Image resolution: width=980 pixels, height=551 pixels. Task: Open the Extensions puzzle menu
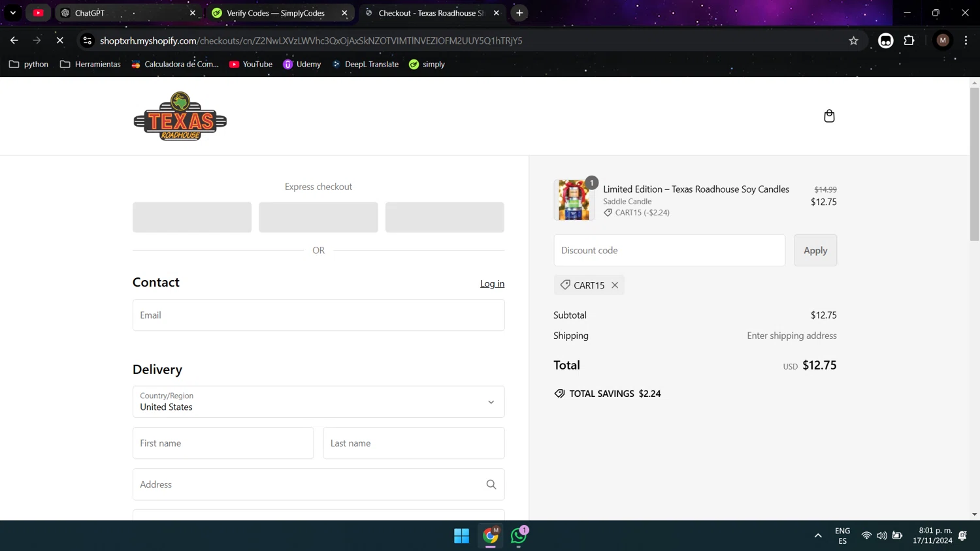click(909, 40)
